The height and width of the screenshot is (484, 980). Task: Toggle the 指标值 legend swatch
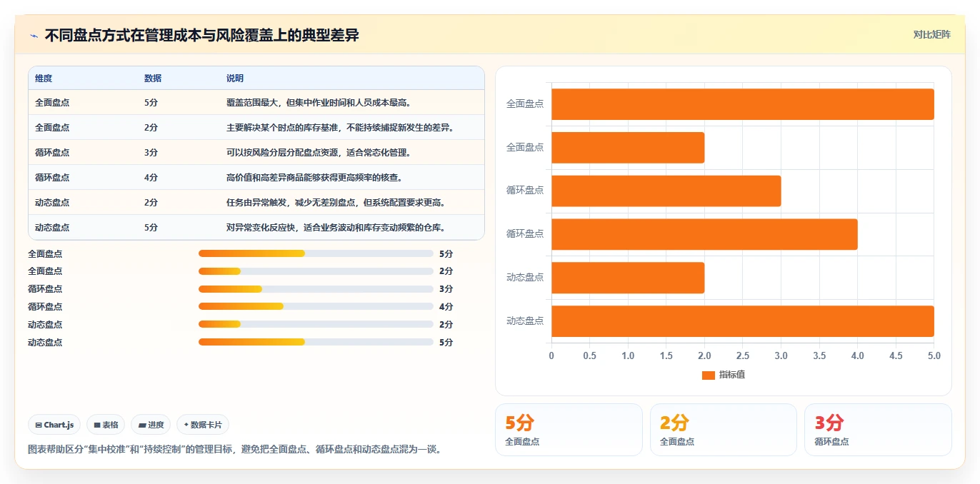[x=708, y=375]
